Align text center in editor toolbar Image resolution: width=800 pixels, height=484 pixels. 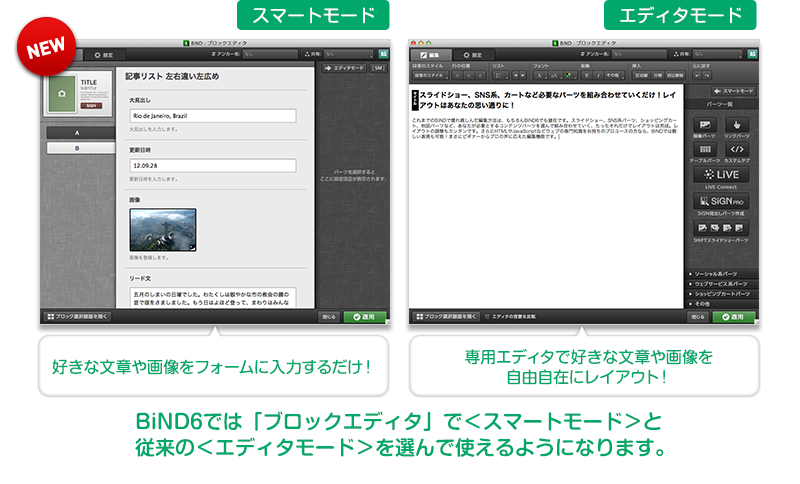click(x=469, y=75)
